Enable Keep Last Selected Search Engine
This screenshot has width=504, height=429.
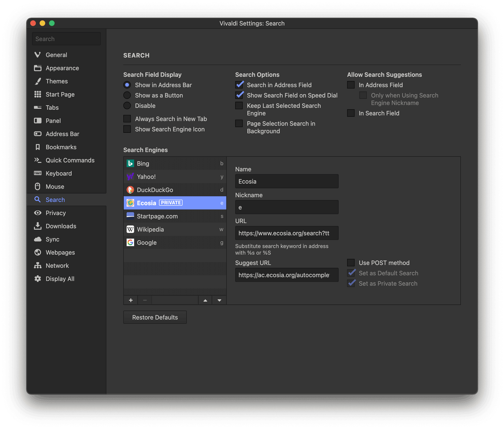click(239, 106)
